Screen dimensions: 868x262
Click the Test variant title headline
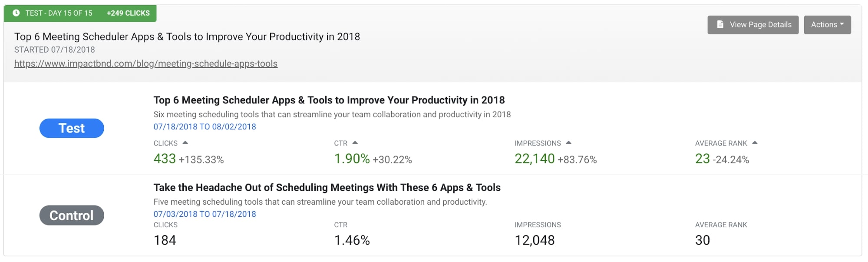point(329,100)
